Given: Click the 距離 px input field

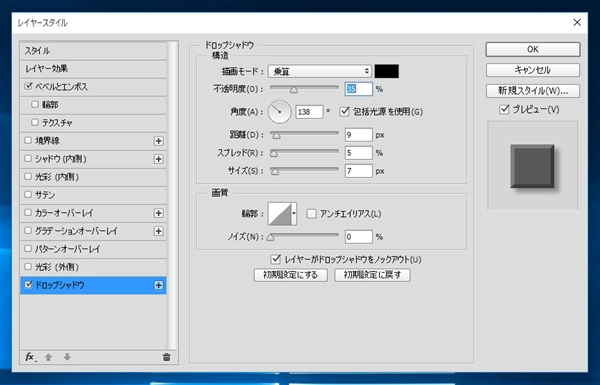Looking at the screenshot, I should [x=358, y=135].
